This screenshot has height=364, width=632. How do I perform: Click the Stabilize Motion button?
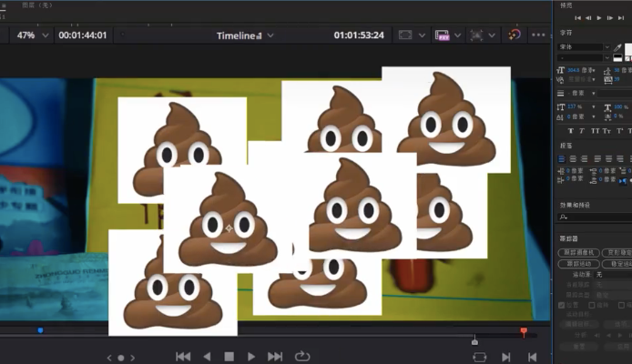click(x=617, y=264)
